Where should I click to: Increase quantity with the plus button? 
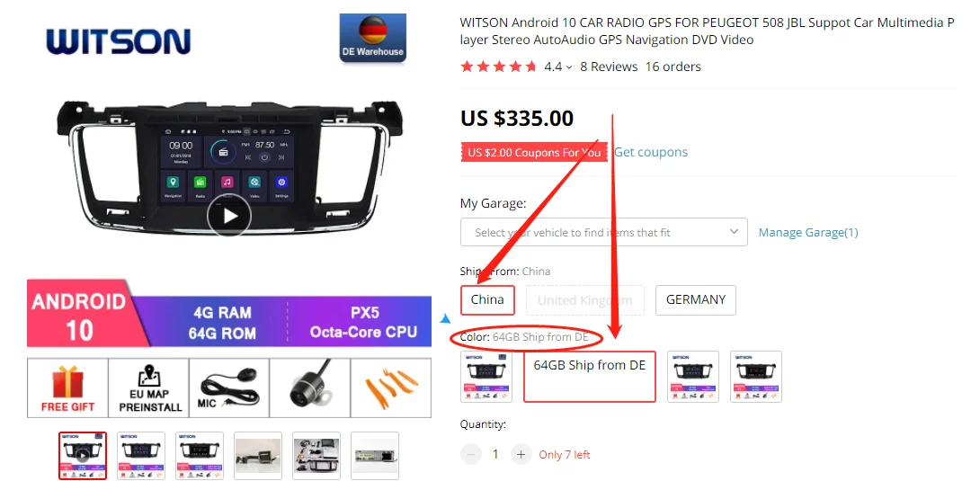(x=521, y=454)
